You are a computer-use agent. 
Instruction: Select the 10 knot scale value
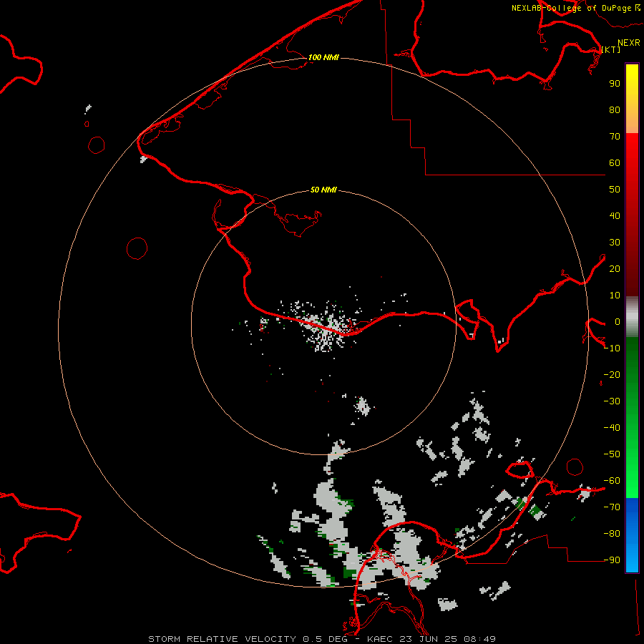pos(615,296)
